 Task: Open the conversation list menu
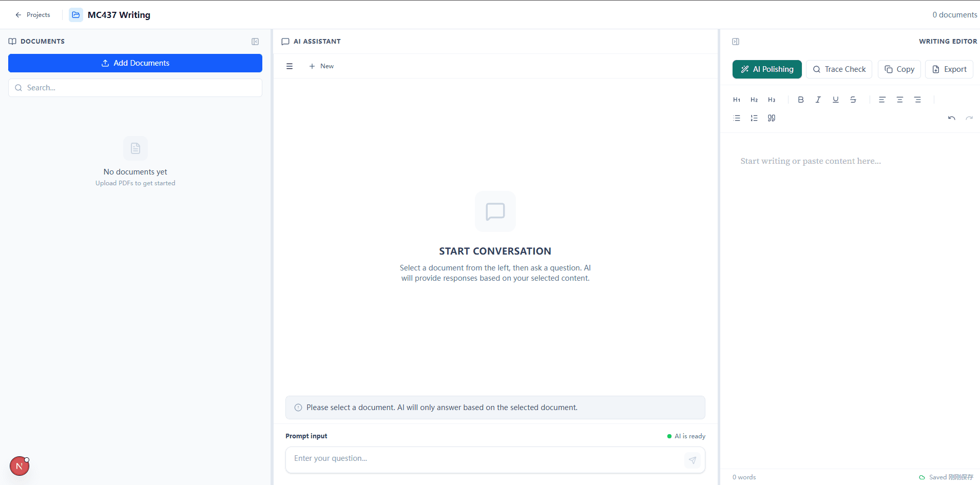coord(290,66)
